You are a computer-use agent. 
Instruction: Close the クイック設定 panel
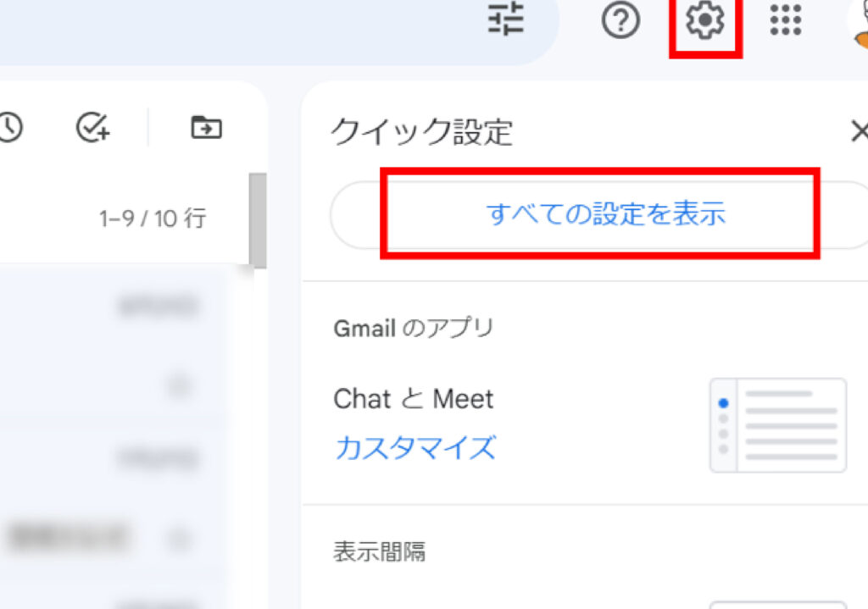(859, 131)
